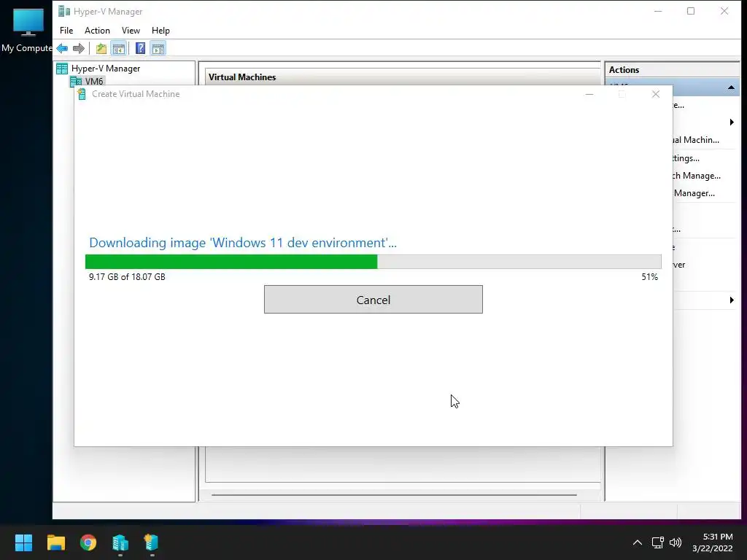This screenshot has width=747, height=560.
Task: Minimize the Create Virtual Machine dialog
Action: (589, 94)
